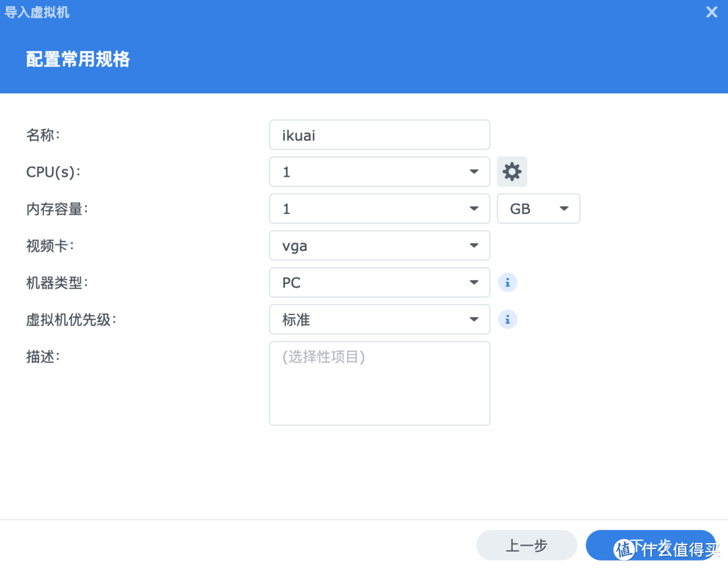Click the optional description text area
The width and height of the screenshot is (728, 568).
(379, 382)
